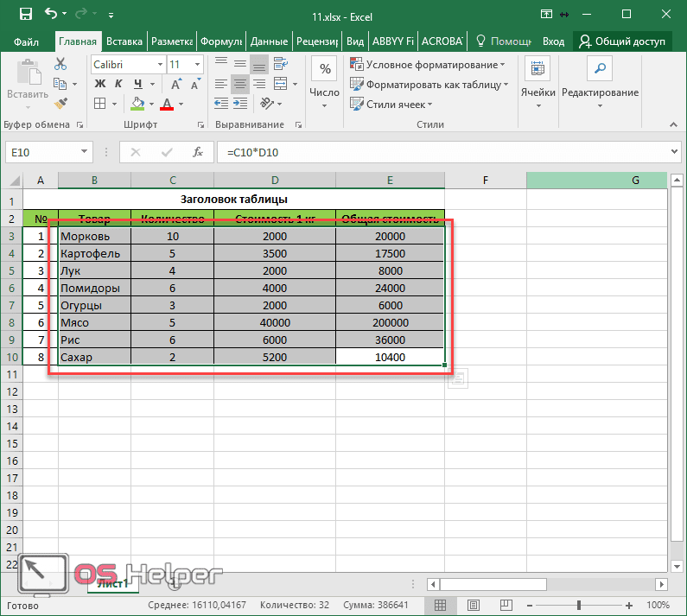Image resolution: width=687 pixels, height=616 pixels.
Task: Center text horizontally
Action: coord(240,84)
